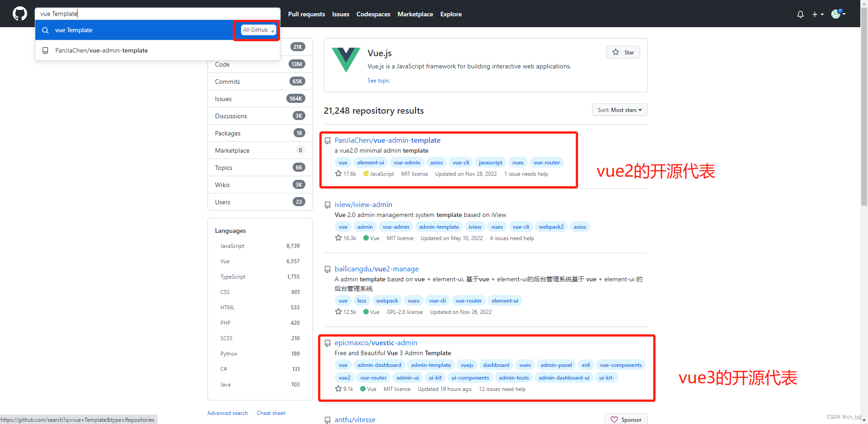Filter results by Issues in sidebar

260,99
